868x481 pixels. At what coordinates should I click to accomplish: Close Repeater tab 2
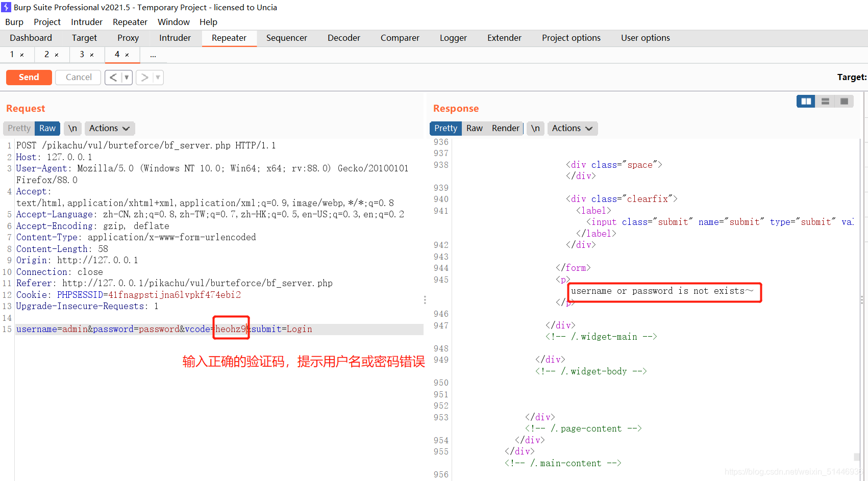57,55
